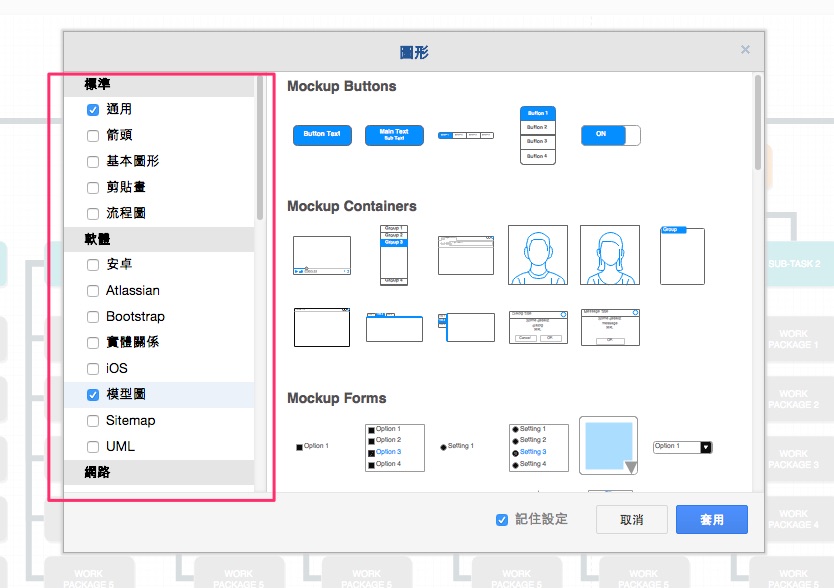Select the dialog box with Cancel and OK

538,327
